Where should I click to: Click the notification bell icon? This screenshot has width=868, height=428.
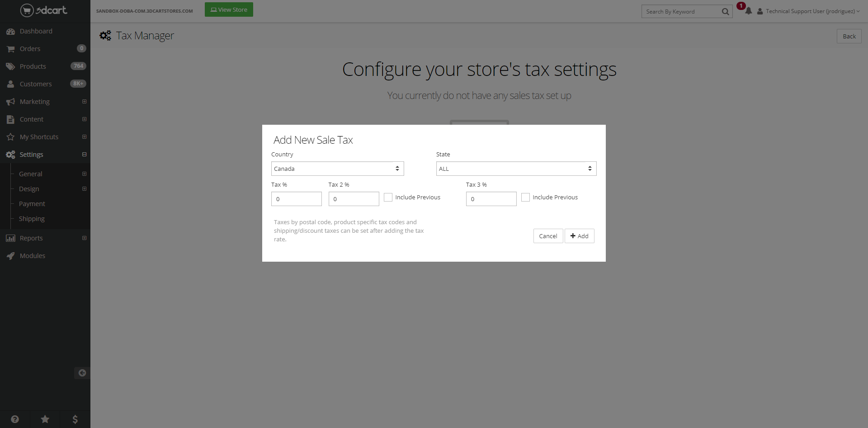[x=748, y=11]
